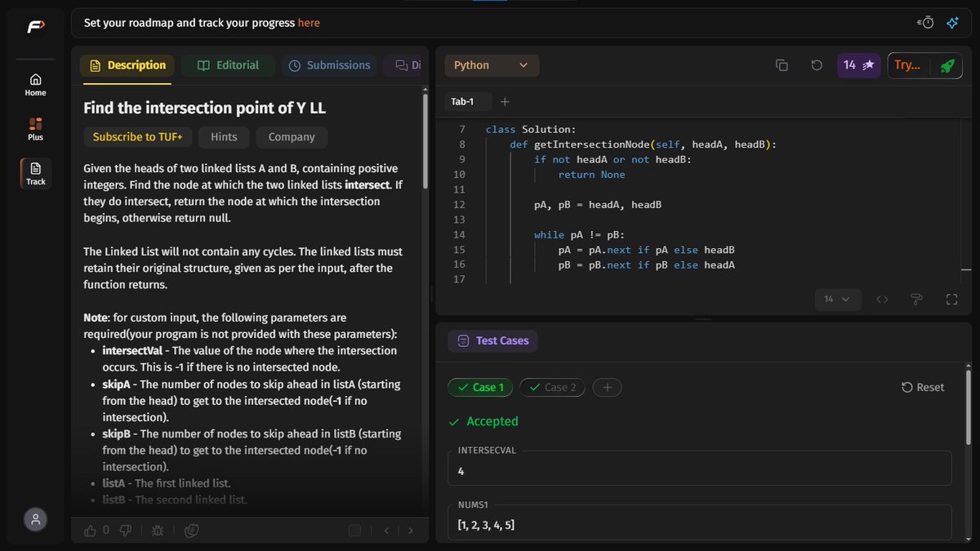
Task: Copy the code using the copy icon
Action: coord(782,65)
